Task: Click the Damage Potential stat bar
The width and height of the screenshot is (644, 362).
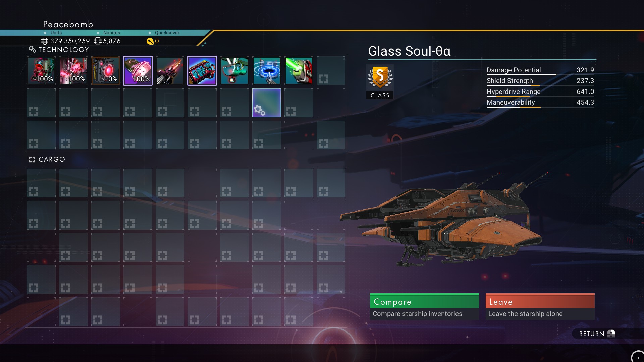Action: [x=540, y=70]
